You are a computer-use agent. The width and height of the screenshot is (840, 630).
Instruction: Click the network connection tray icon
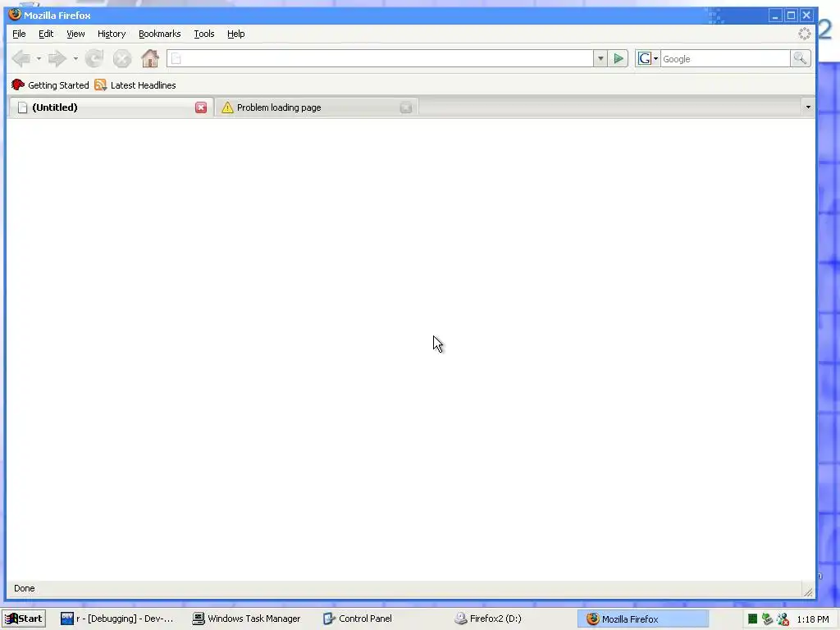[767, 619]
